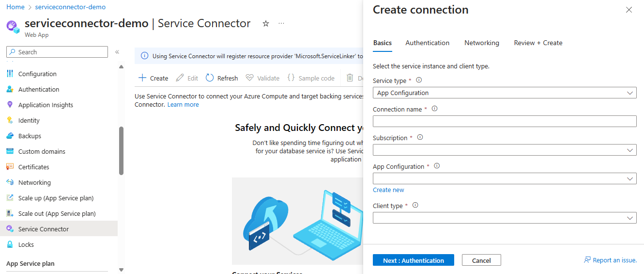Open Scale out (App Service plan) icon
The height and width of the screenshot is (274, 644).
pos(10,213)
